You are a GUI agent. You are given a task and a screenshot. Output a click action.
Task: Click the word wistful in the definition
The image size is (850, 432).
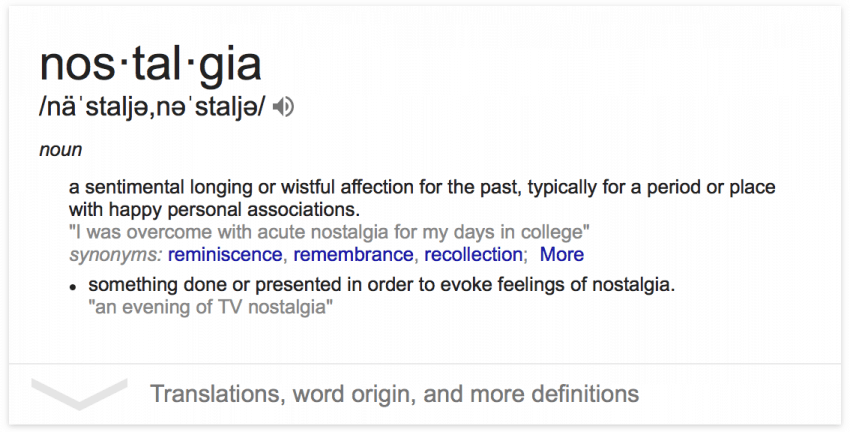pyautogui.click(x=308, y=187)
